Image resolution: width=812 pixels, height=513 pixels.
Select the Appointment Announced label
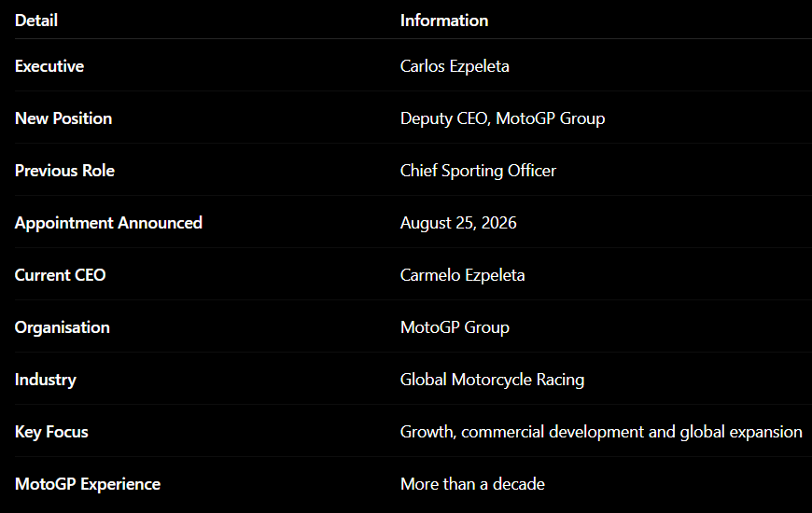click(x=108, y=223)
